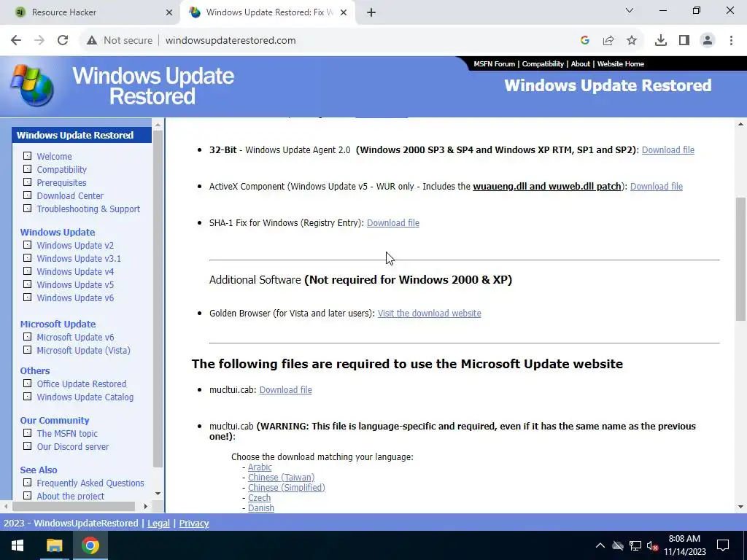Click the sidebar horizontal scroll right arrow
747x560 pixels.
tap(146, 506)
